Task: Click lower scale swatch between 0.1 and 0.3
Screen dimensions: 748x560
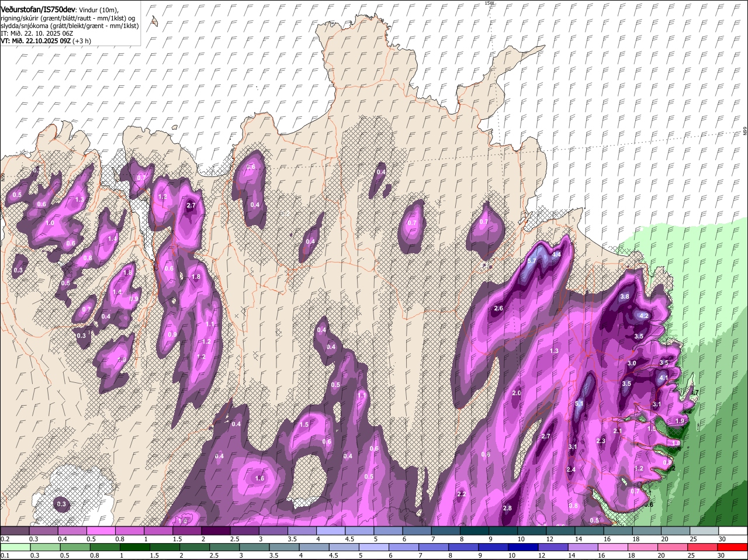Action: point(15,547)
